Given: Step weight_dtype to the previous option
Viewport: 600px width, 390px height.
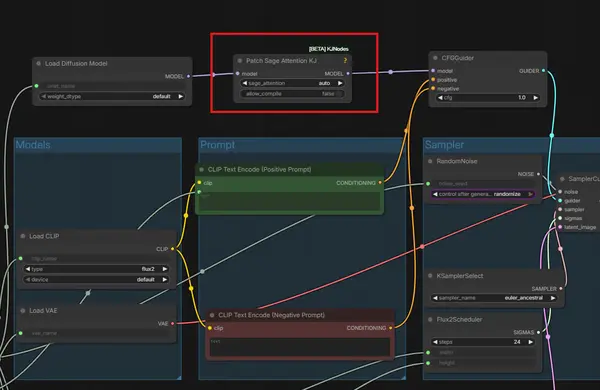Looking at the screenshot, I should coord(43,96).
